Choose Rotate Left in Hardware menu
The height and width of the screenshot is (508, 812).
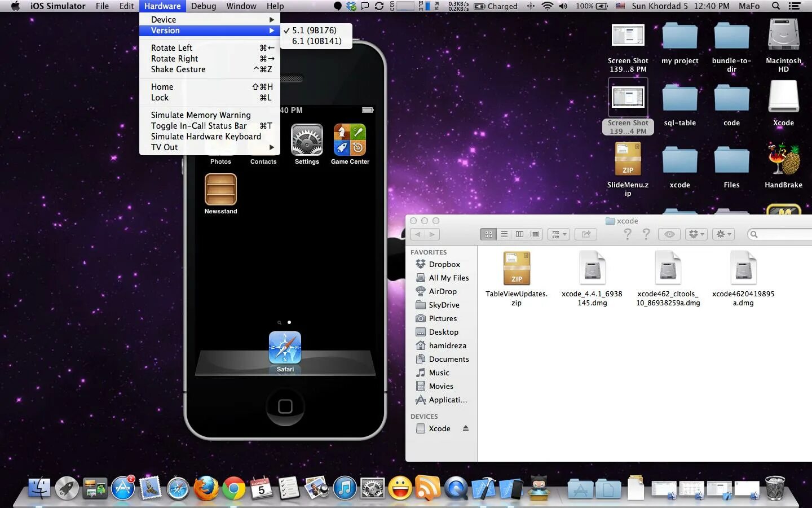(x=210, y=48)
